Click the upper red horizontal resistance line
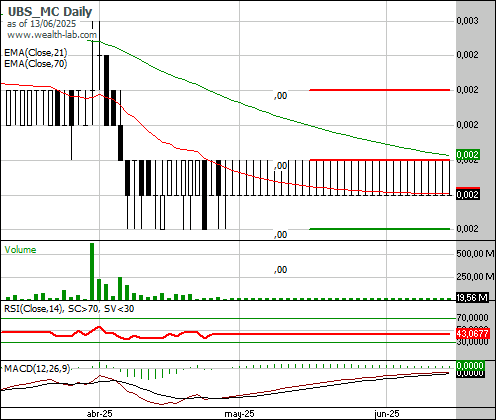The image size is (496, 420). tap(380, 90)
